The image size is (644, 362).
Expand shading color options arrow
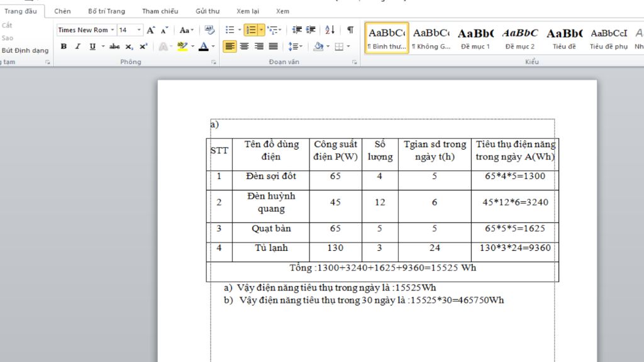click(328, 47)
